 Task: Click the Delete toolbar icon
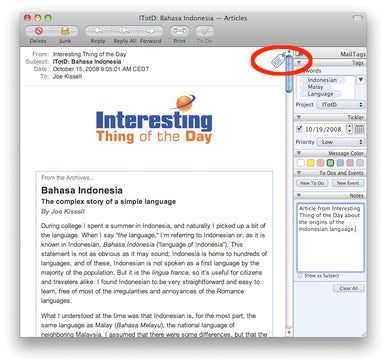pyautogui.click(x=39, y=31)
